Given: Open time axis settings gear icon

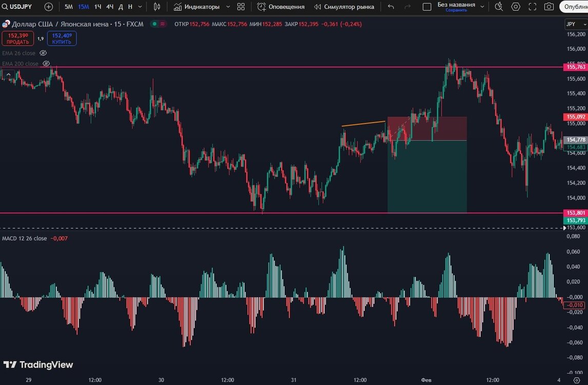Looking at the screenshot, I should 576,380.
